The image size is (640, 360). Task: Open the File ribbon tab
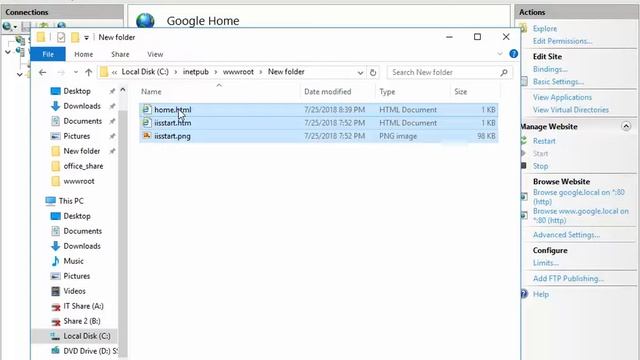coord(48,54)
